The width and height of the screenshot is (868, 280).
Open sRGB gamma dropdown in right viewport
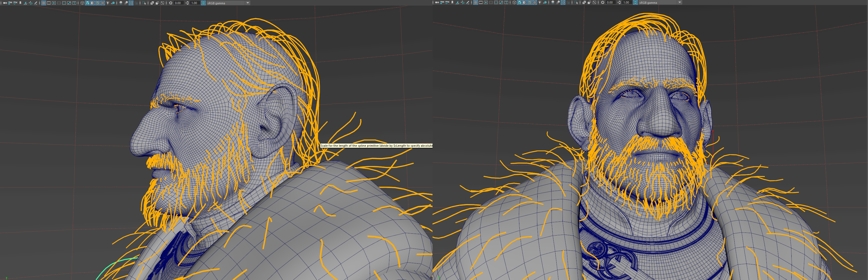(x=680, y=3)
